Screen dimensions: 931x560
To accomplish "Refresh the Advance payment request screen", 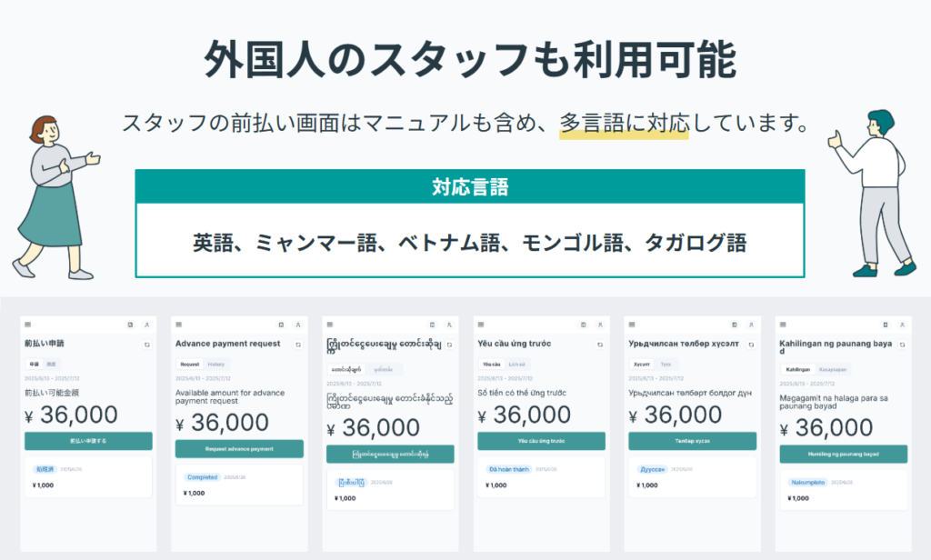I will click(x=297, y=345).
